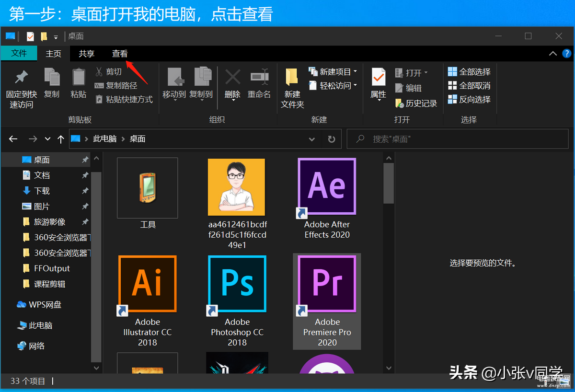This screenshot has width=575, height=392.
Task: Open the Adobe After Effects 2020 shortcut
Action: point(327,198)
